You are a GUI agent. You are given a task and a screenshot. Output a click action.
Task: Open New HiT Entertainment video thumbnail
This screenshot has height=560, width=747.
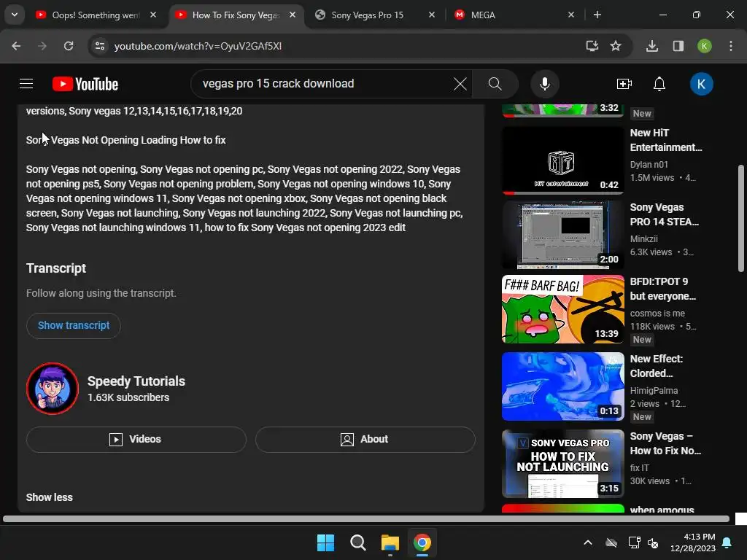(x=562, y=160)
